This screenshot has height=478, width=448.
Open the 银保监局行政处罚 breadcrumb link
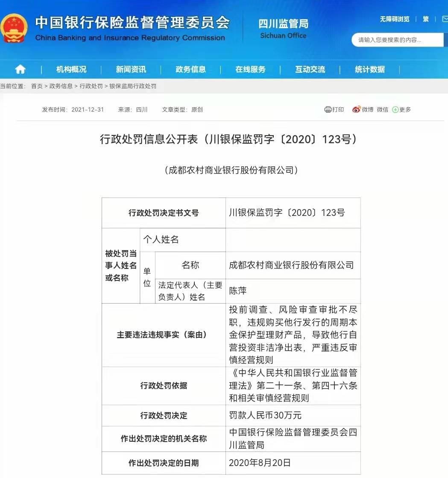pyautogui.click(x=134, y=86)
